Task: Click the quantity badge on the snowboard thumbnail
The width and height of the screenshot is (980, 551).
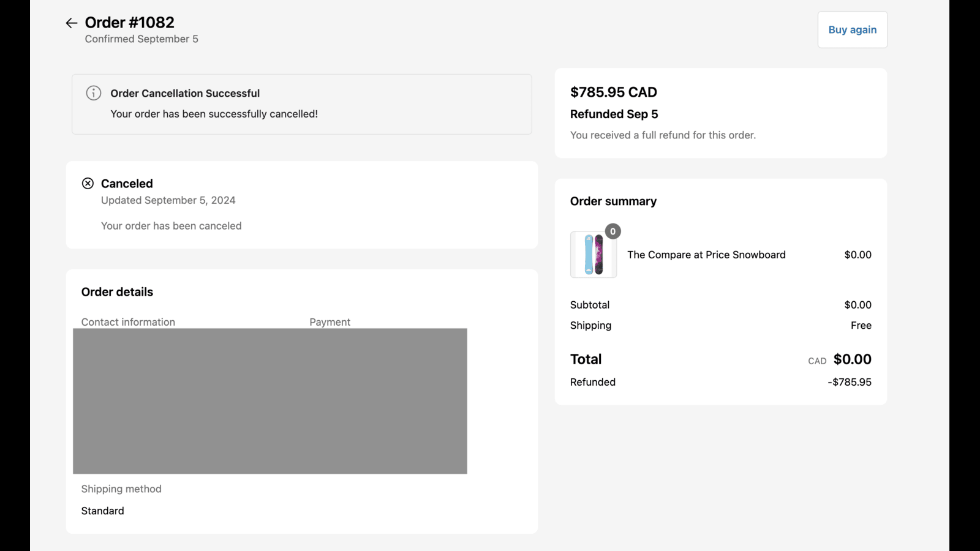Action: pyautogui.click(x=612, y=231)
